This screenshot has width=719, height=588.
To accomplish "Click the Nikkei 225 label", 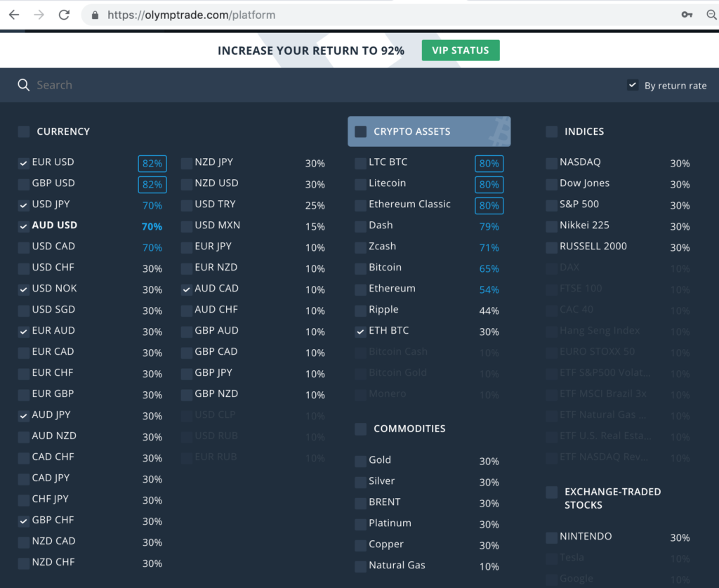I will click(x=584, y=226).
